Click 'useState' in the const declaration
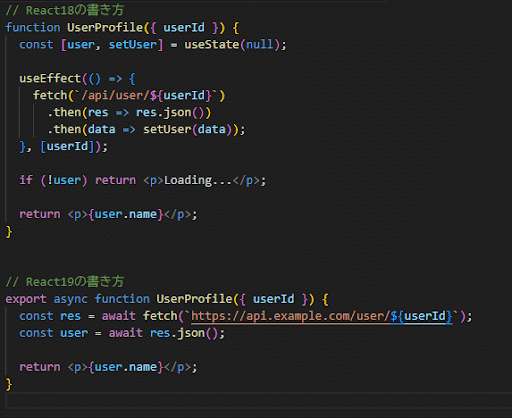 coord(212,44)
